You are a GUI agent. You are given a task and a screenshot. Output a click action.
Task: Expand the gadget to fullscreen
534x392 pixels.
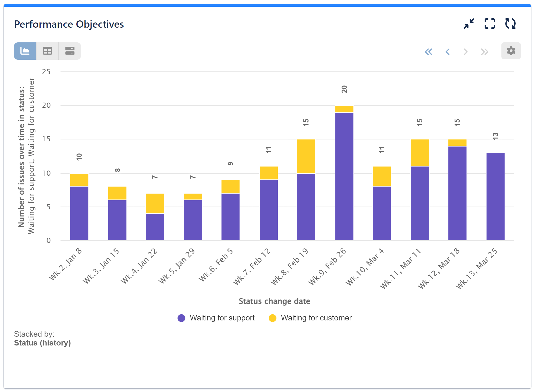[x=490, y=24]
